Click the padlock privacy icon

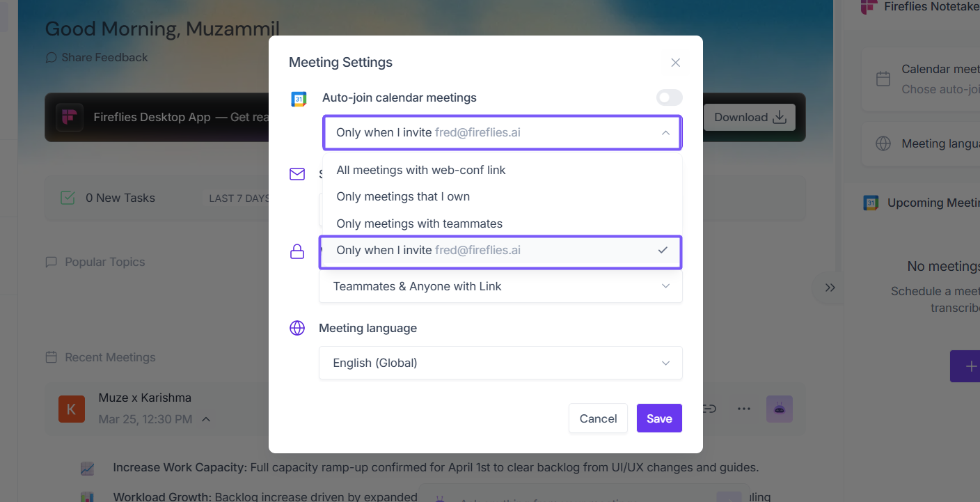[x=297, y=251]
